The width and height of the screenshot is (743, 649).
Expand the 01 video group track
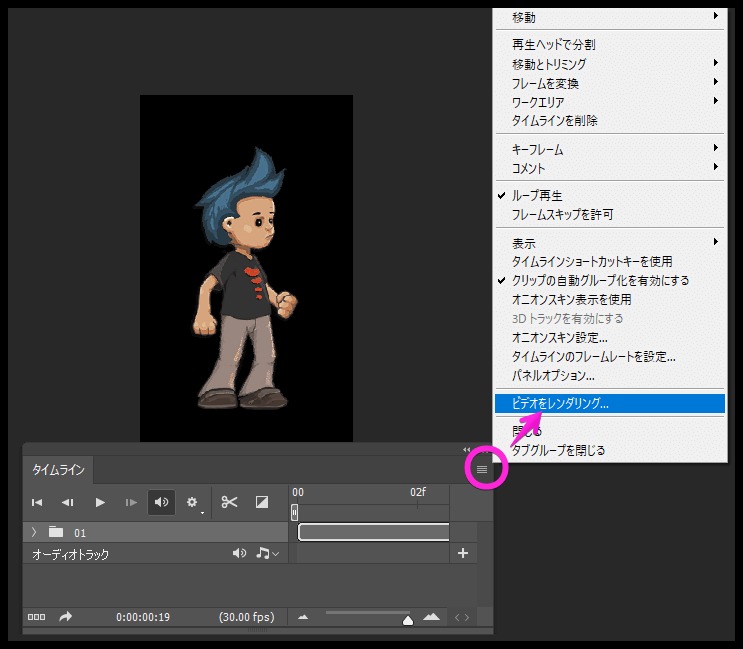[34, 532]
